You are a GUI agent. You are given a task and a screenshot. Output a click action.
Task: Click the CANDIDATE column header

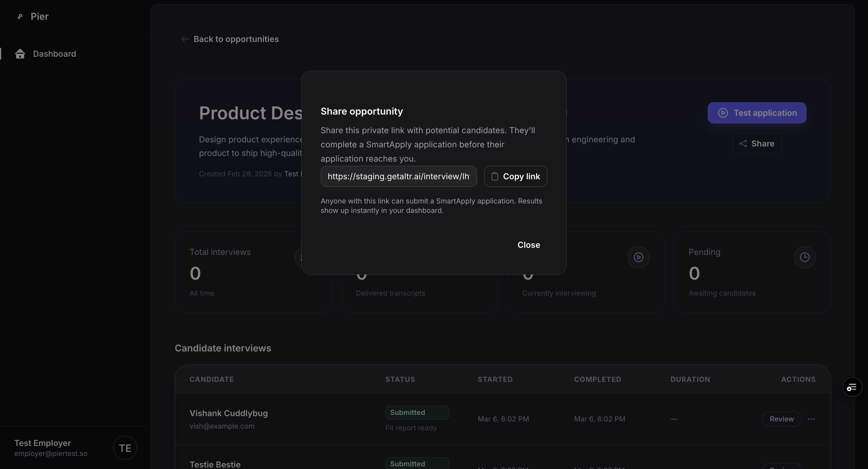[x=212, y=379]
